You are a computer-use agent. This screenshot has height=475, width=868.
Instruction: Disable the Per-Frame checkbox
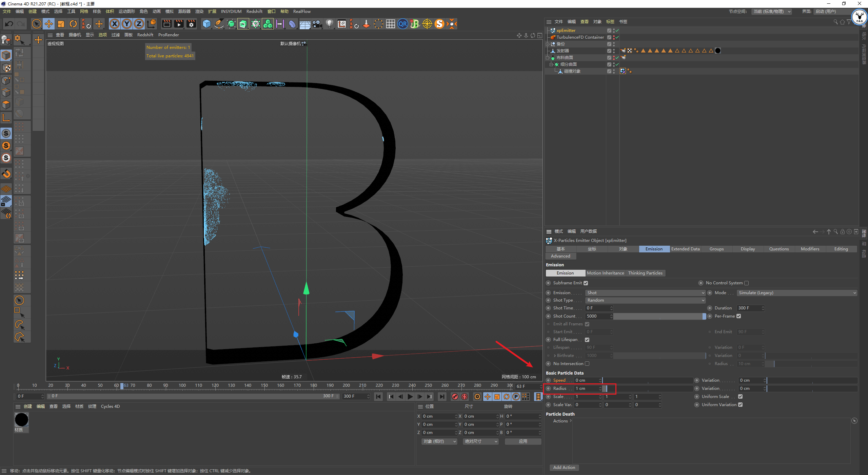tap(738, 316)
